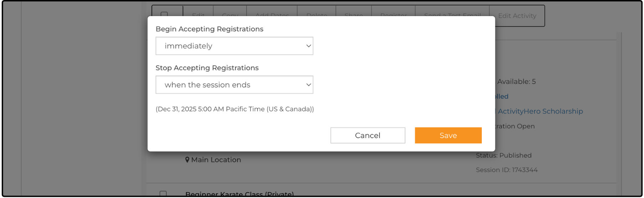Cancel the registration dialog
This screenshot has height=198, width=644.
(x=367, y=135)
